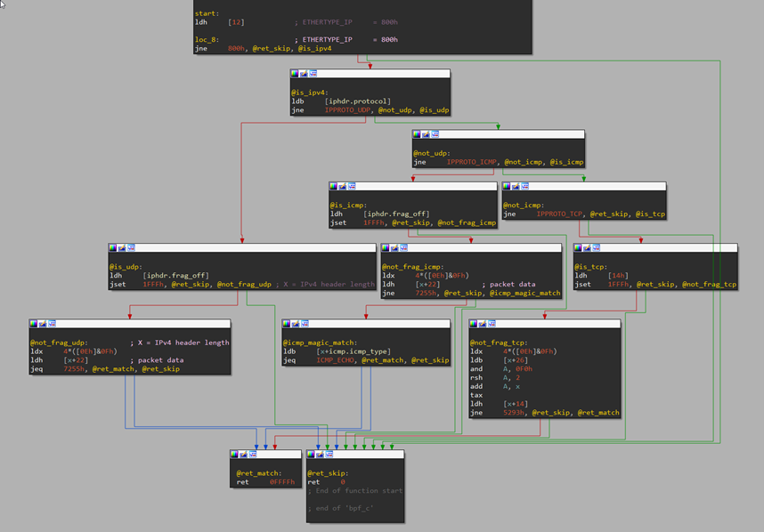Click the 0FFFFh return value in @ret_match
764x532 pixels.
point(282,481)
